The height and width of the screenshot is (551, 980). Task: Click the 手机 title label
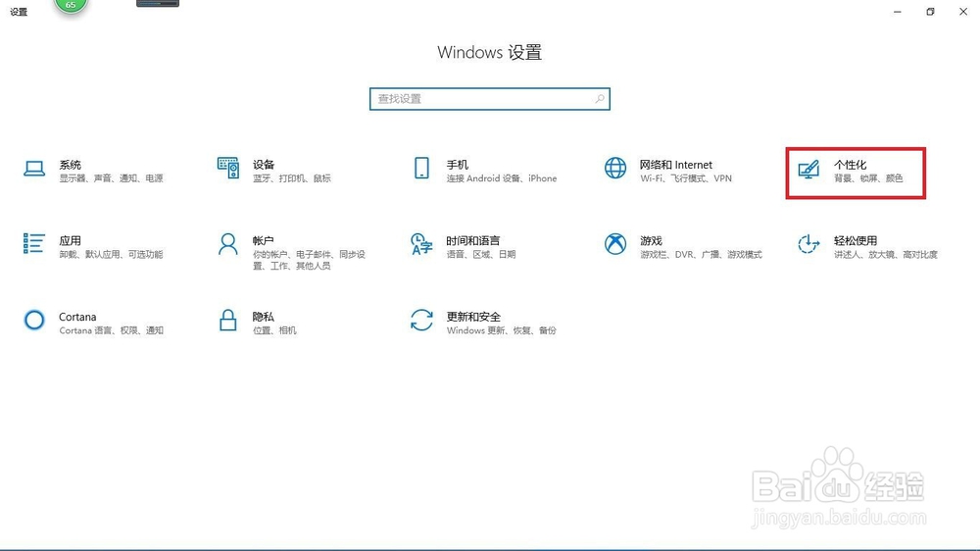(458, 165)
